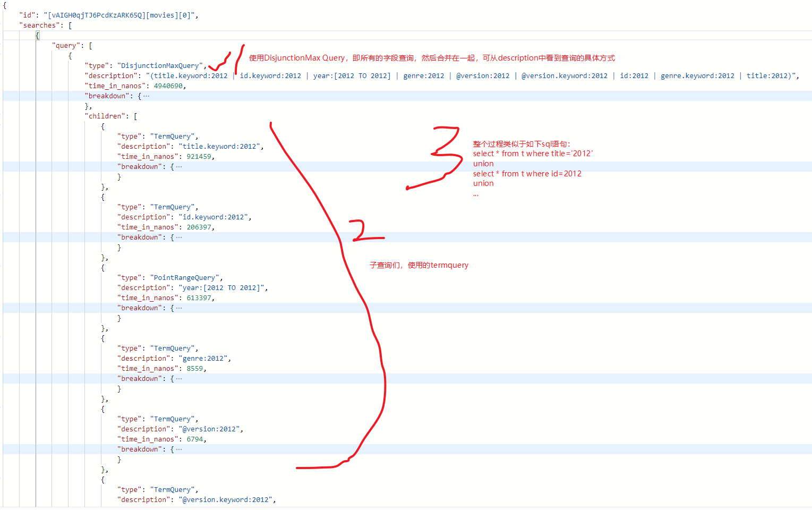This screenshot has height=510, width=812.
Task: Click "TermQuery" type above @version:2012 description
Action: coord(172,419)
